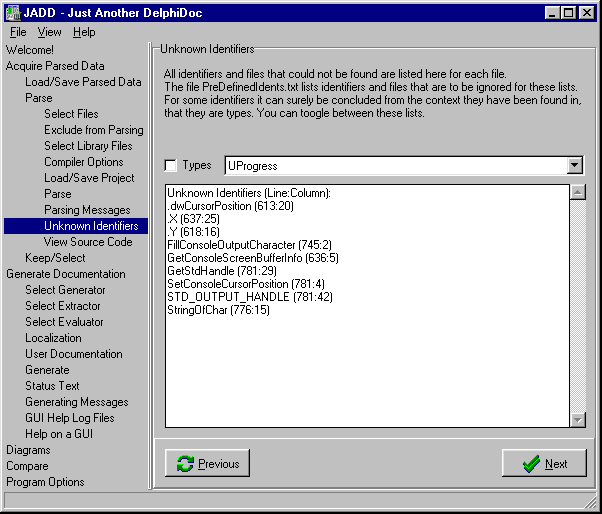
Task: Open the Status Text page
Action: (x=52, y=386)
